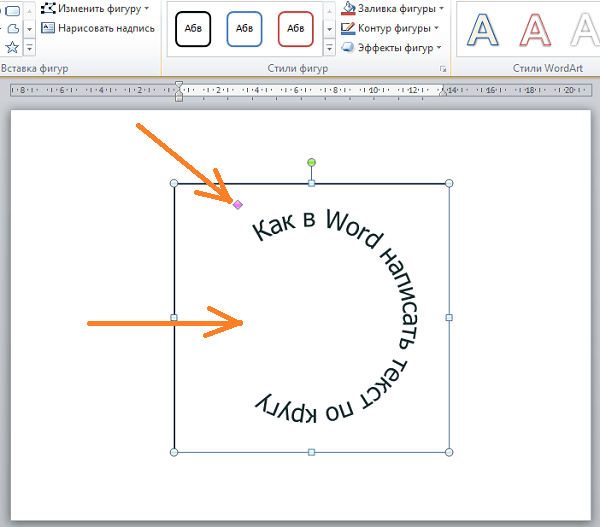
Task: Expand the Заливка фигуры dropdown arrow
Action: pos(441,8)
